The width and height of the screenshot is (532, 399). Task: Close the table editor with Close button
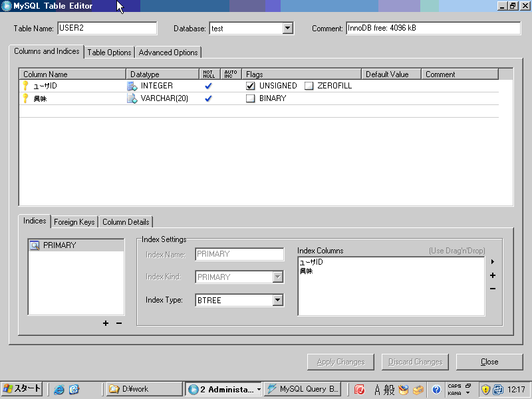point(489,362)
